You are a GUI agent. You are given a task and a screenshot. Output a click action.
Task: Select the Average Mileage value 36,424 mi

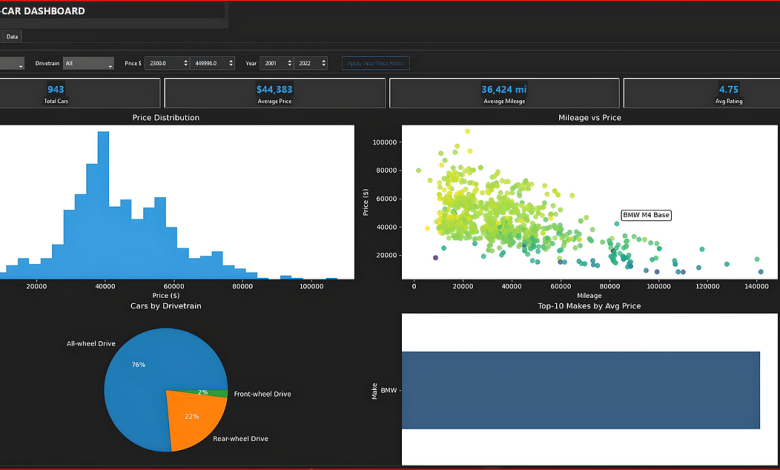point(504,90)
